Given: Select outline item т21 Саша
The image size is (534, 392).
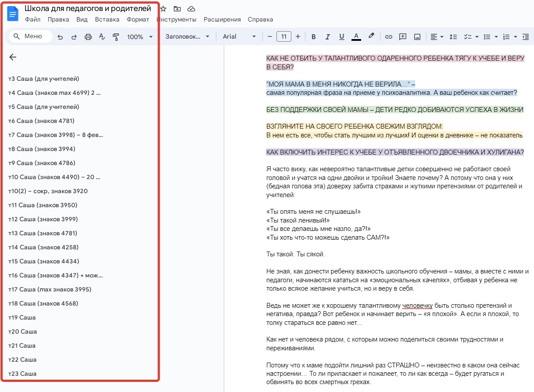Looking at the screenshot, I should [22, 345].
